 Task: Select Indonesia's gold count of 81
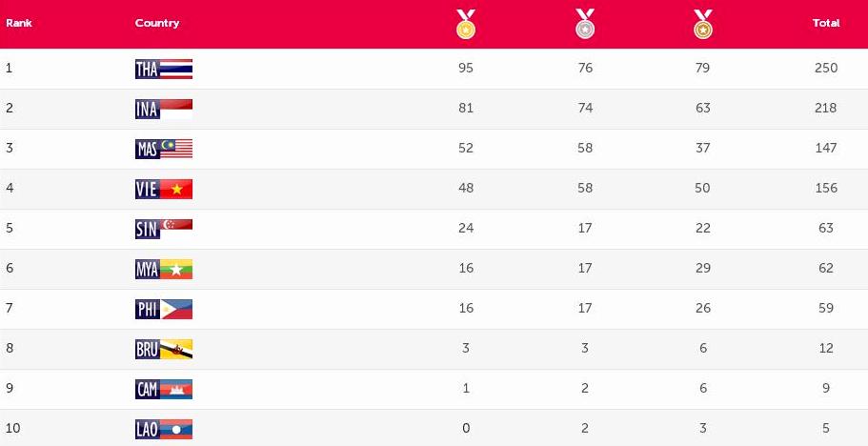pyautogui.click(x=466, y=108)
